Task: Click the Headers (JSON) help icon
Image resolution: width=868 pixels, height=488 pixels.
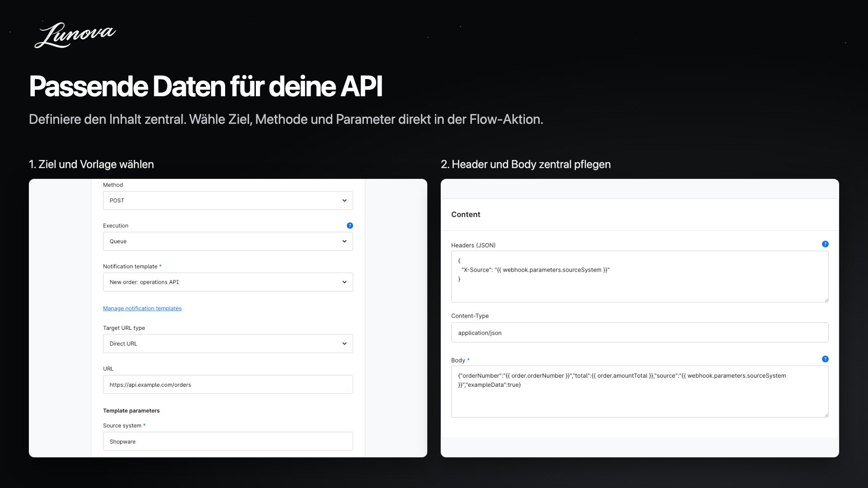Action: (x=825, y=244)
